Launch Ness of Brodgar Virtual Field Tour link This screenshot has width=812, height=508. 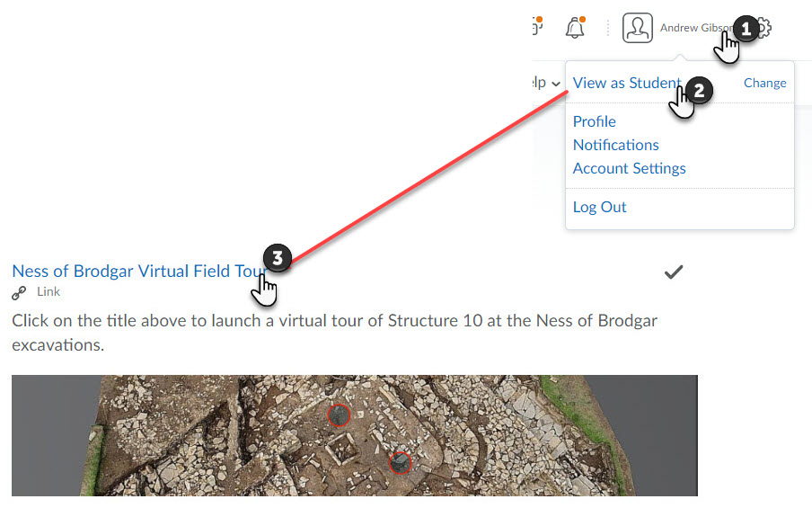click(139, 272)
